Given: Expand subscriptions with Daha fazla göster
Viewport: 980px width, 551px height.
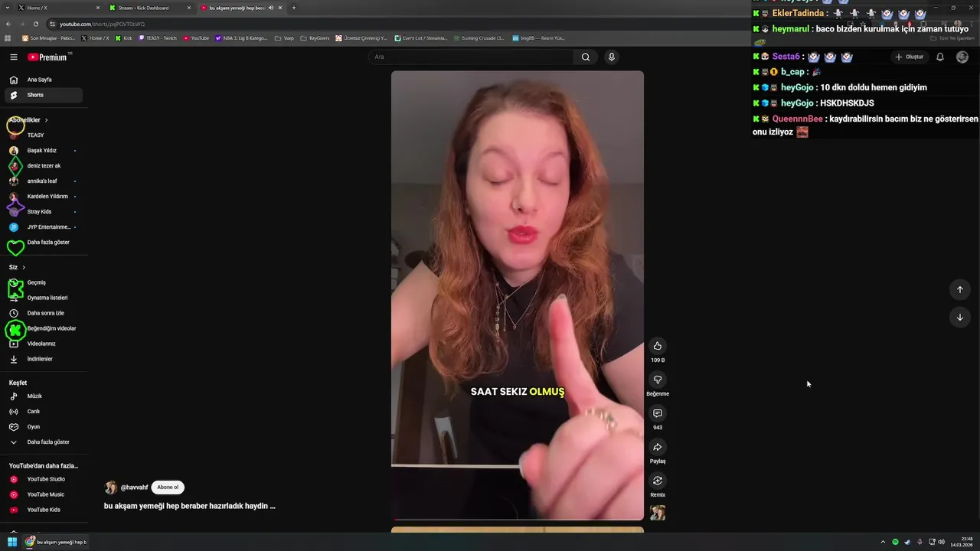Looking at the screenshot, I should click(44, 243).
